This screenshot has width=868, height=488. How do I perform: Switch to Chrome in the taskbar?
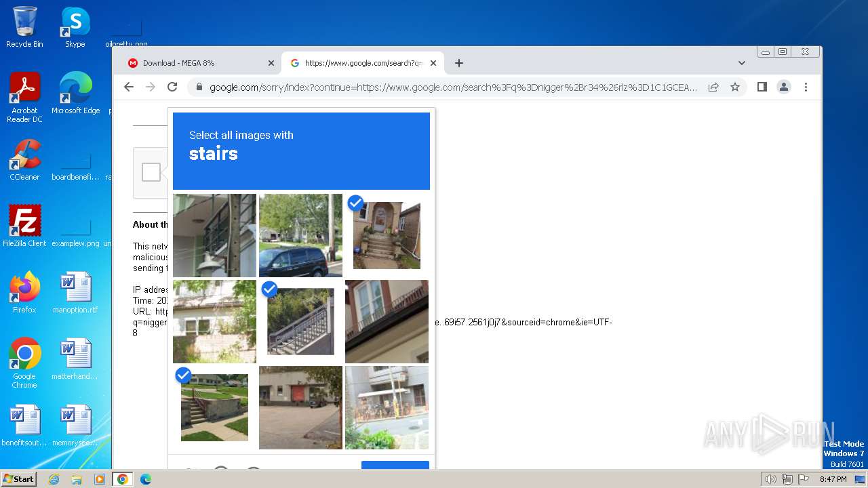click(123, 479)
